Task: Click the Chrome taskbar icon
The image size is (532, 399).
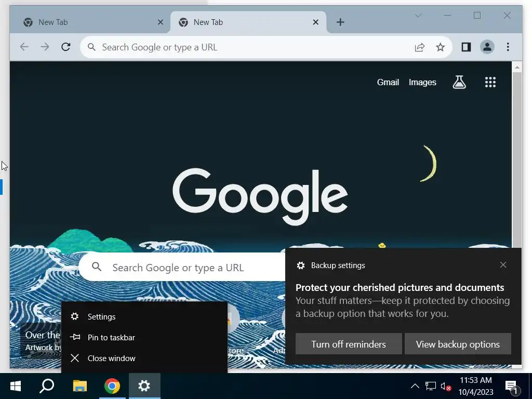Action: (112, 386)
